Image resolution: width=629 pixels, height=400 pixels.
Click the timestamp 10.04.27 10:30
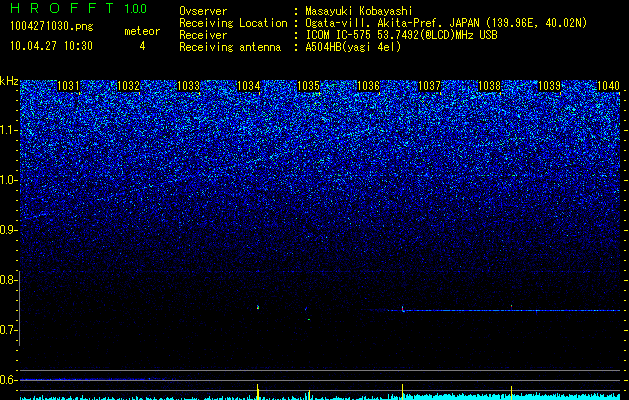[x=51, y=46]
